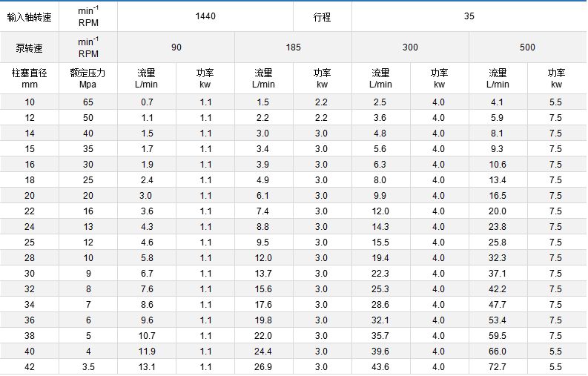Select the 43.6 flow value cell
The height and width of the screenshot is (376, 588).
pyautogui.click(x=380, y=367)
